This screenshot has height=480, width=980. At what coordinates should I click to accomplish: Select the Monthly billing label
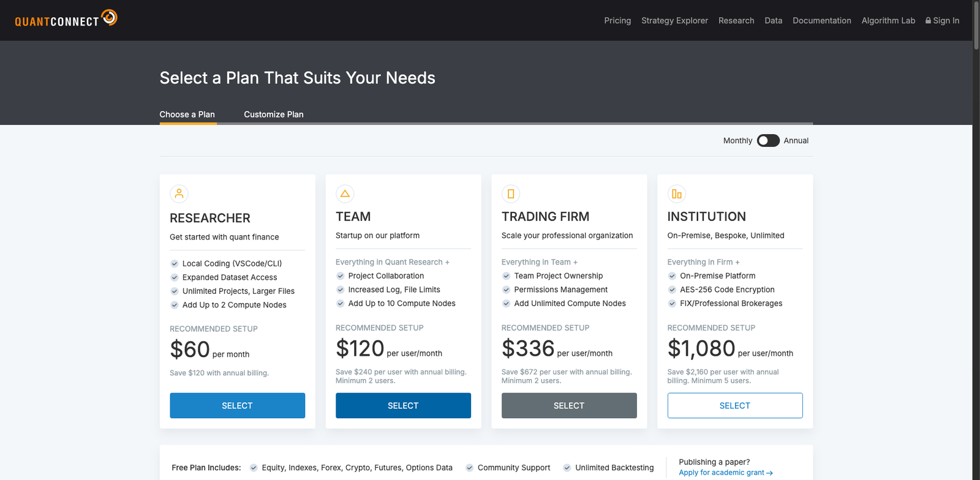coord(737,141)
